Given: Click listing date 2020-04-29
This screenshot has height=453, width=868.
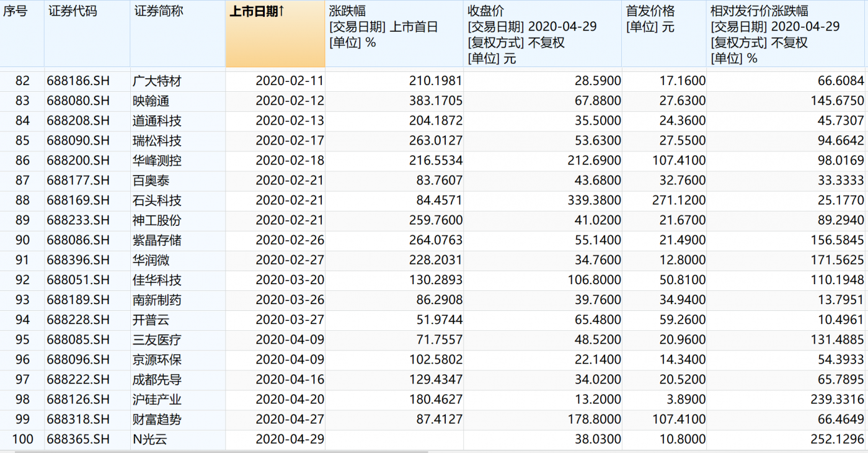Looking at the screenshot, I should (x=290, y=439).
